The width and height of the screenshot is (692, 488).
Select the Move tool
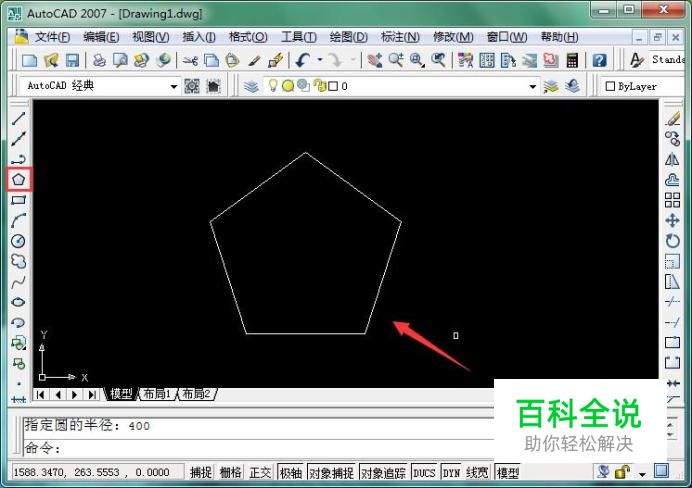673,220
